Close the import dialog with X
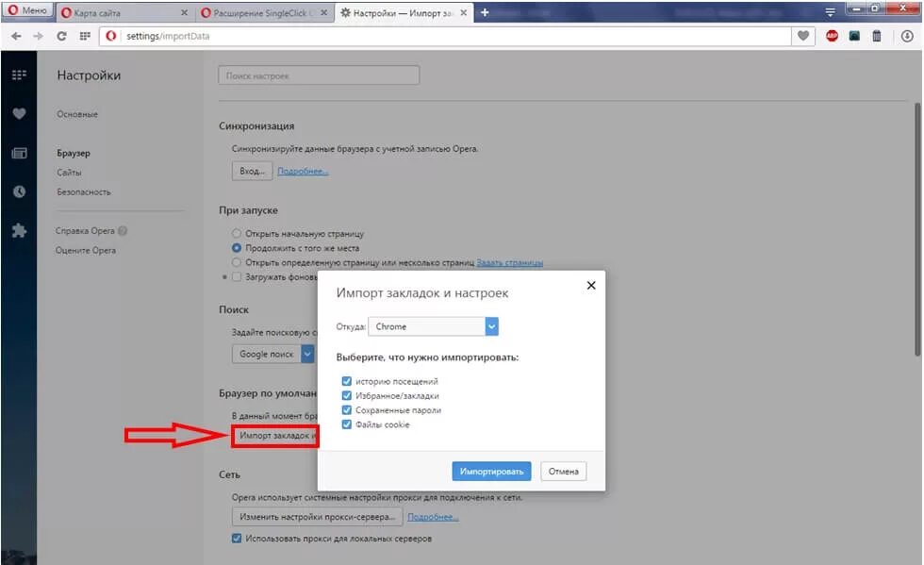This screenshot has width=924, height=565. [x=591, y=286]
